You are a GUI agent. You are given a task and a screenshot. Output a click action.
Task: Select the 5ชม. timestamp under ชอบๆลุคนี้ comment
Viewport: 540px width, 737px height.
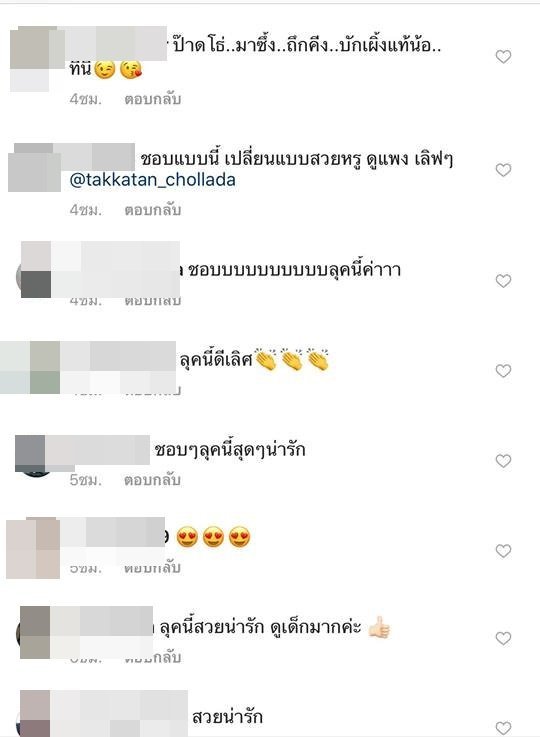pyautogui.click(x=86, y=480)
